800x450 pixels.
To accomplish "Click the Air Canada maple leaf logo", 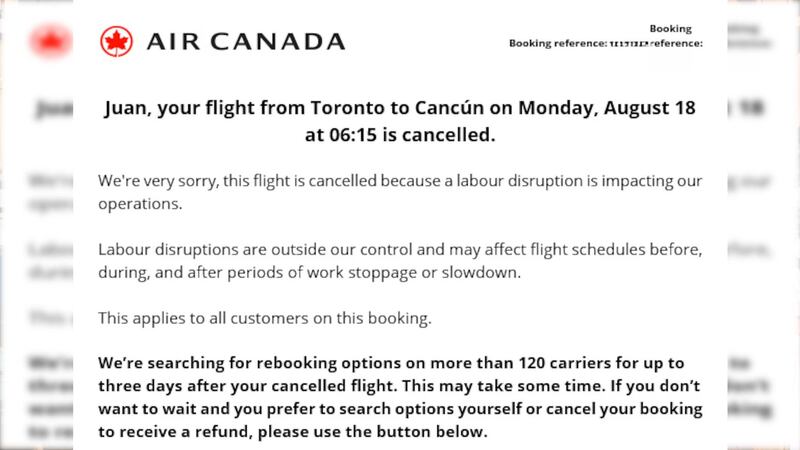I will pyautogui.click(x=116, y=41).
